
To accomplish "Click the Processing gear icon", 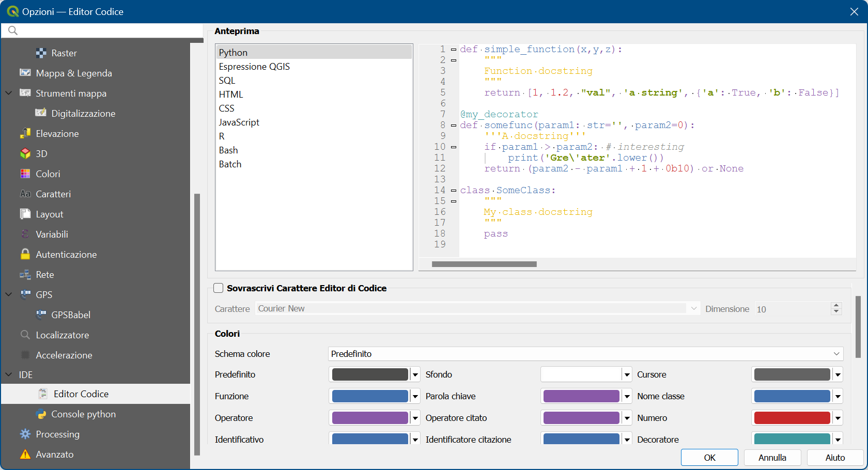I will coord(25,434).
